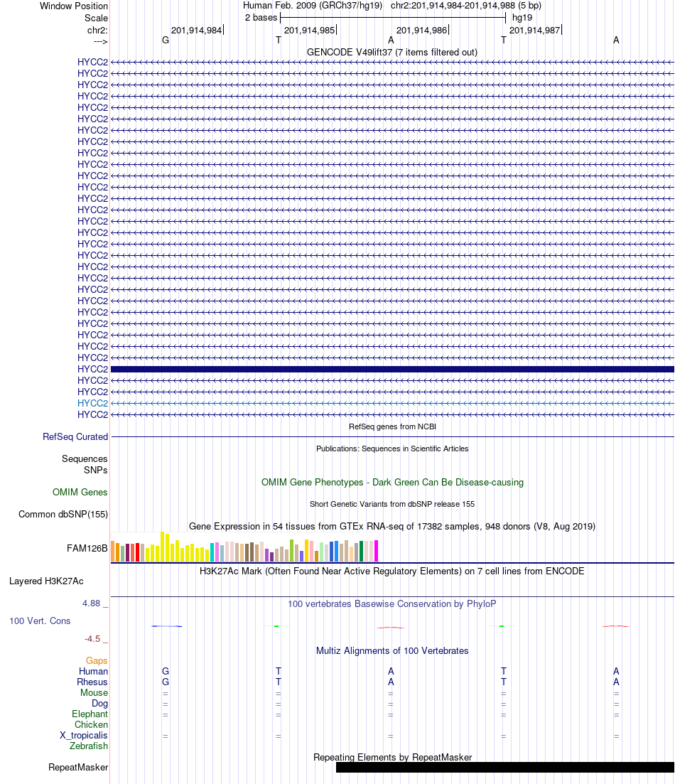Click 'RefSeq genes from NCBI' title
Image resolution: width=675 pixels, height=784 pixels.
(392, 426)
